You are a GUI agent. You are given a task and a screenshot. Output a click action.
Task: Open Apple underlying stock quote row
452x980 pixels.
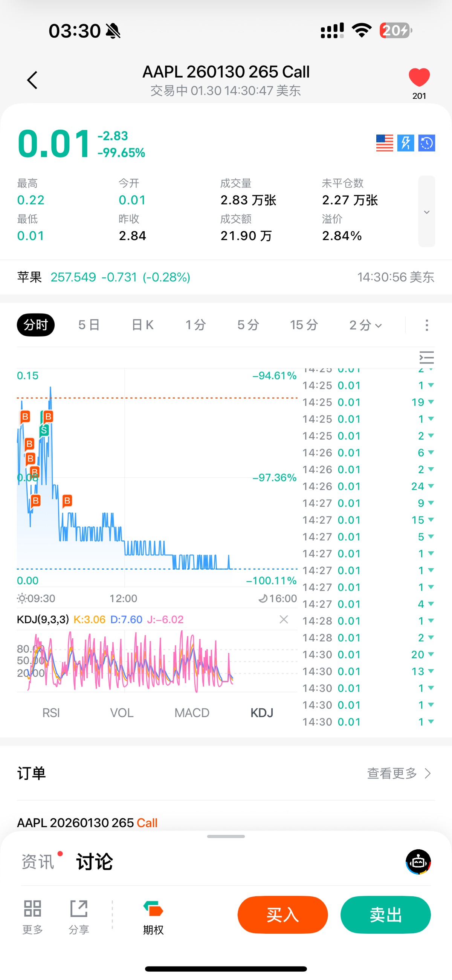226,277
